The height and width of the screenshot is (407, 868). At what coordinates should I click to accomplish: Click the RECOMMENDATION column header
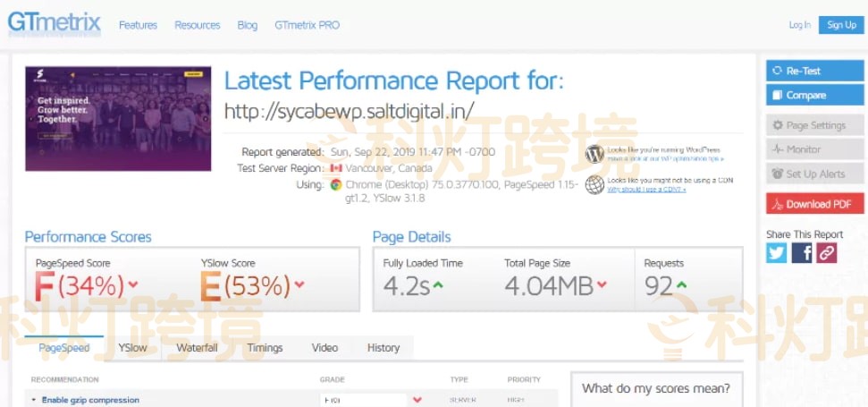[x=64, y=380]
